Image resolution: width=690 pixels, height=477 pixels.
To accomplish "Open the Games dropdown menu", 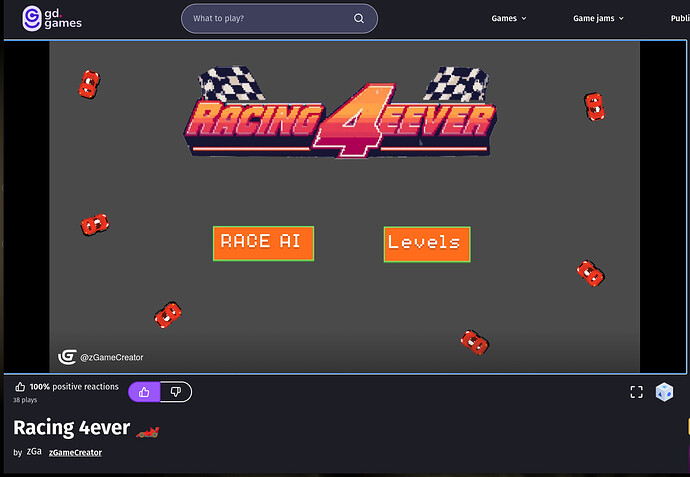I will (508, 18).
